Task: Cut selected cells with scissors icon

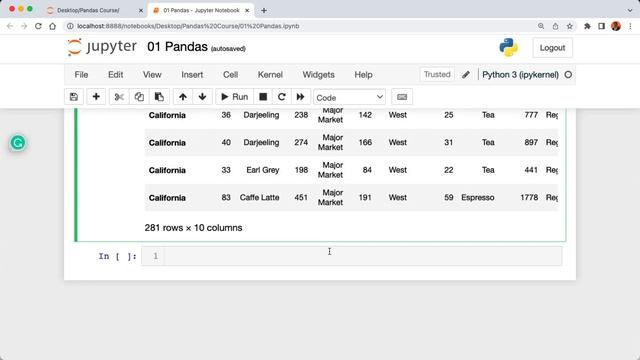Action: 119,97
